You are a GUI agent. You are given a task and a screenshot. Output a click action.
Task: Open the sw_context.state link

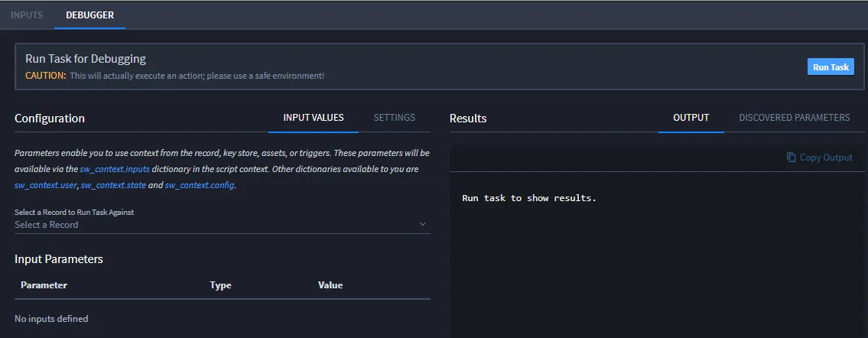(x=113, y=185)
